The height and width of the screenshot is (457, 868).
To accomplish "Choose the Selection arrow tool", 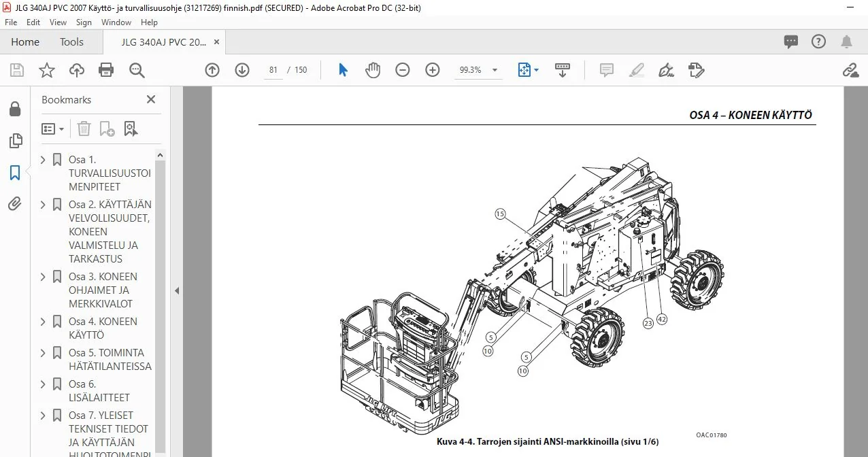I will [x=343, y=70].
